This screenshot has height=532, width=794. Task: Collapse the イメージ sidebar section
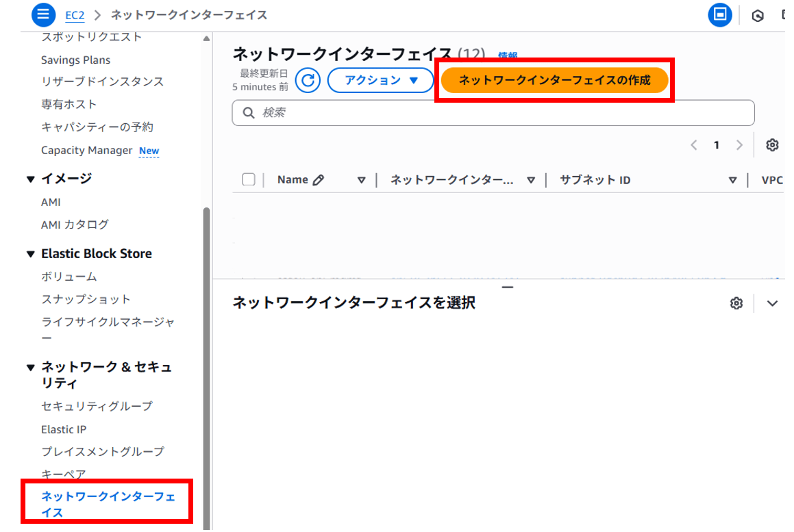click(30, 179)
